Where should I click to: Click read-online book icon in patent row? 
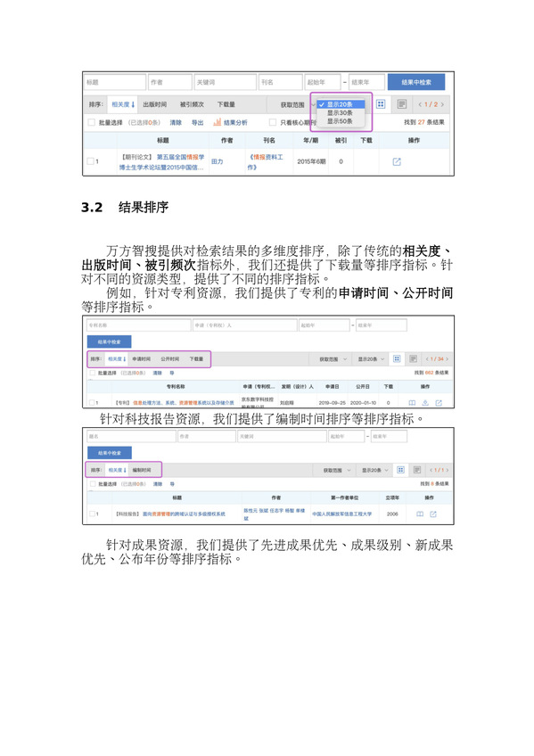point(412,403)
